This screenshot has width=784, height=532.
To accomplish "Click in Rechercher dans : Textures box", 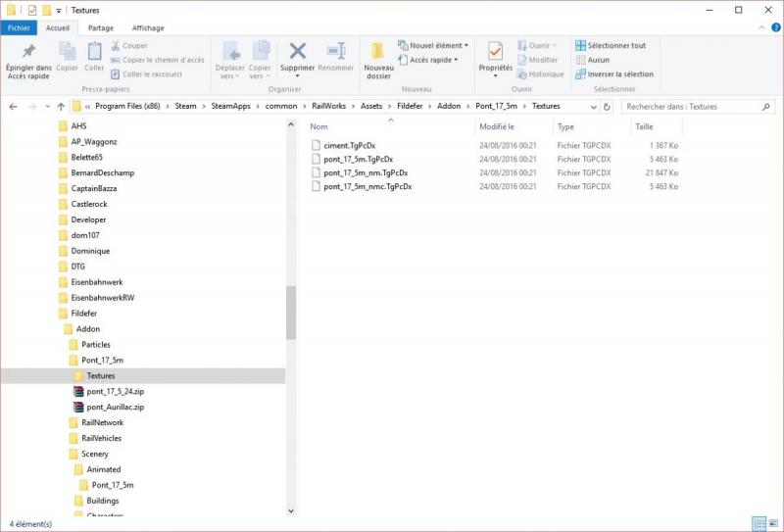I will coord(698,107).
